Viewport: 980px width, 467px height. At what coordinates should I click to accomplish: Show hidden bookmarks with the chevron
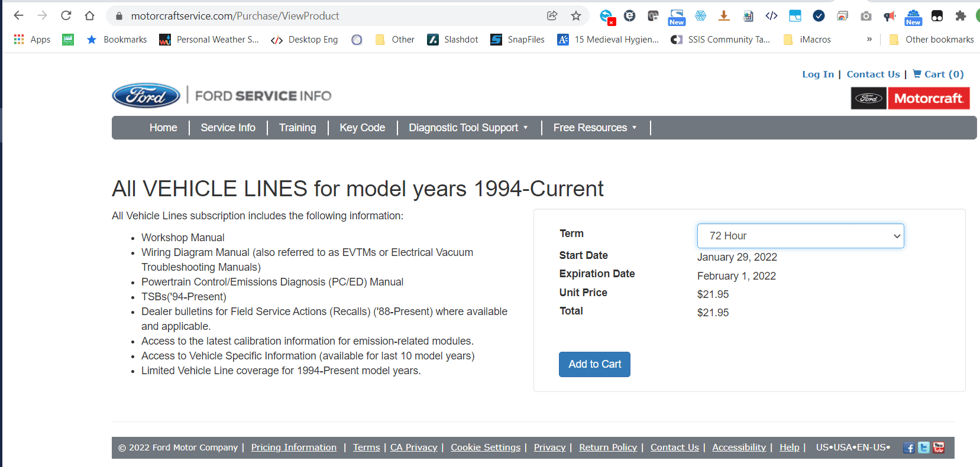tap(869, 40)
